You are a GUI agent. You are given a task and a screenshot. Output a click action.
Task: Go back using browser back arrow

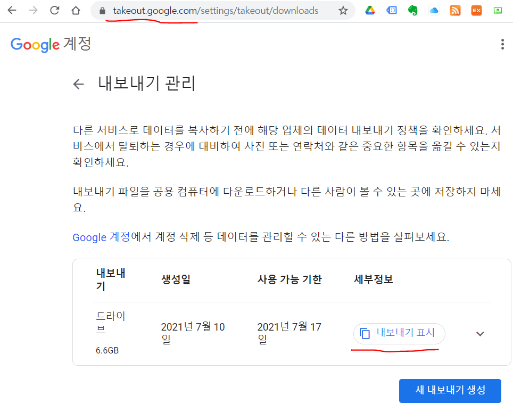pyautogui.click(x=12, y=11)
